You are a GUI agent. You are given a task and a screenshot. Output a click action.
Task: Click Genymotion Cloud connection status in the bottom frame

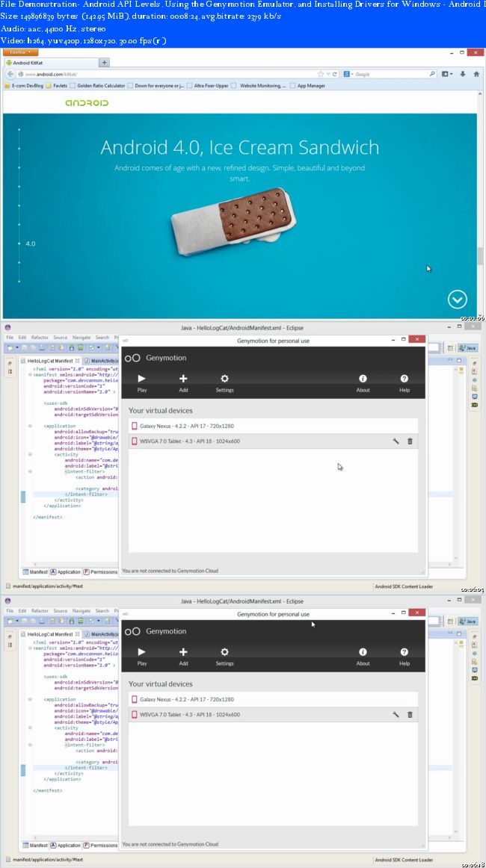coord(170,844)
